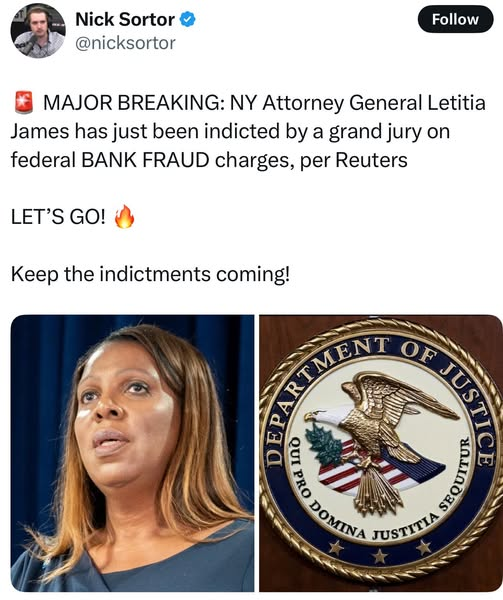Click the green olive branch on the seal
Viewport: 503px width, 600px height.
[324, 445]
